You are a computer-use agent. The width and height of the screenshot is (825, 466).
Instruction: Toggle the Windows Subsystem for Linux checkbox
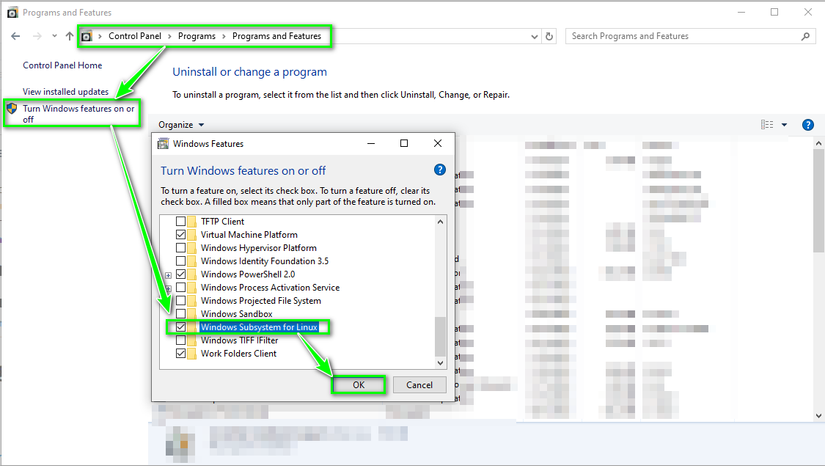pyautogui.click(x=180, y=327)
